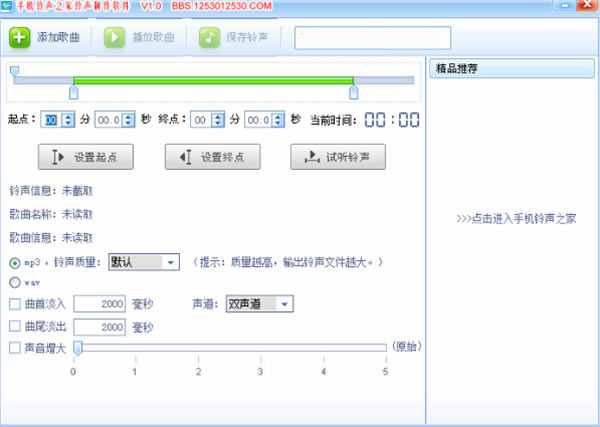Click the green plus Add Song icon
Viewport: 600px width, 427px height.
(20, 38)
